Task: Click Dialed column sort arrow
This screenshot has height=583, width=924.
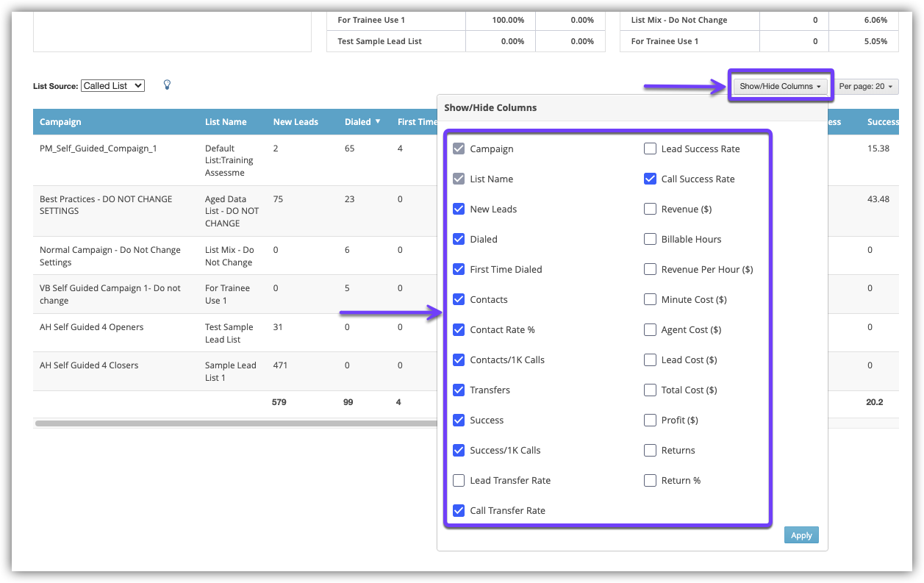Action: click(378, 121)
